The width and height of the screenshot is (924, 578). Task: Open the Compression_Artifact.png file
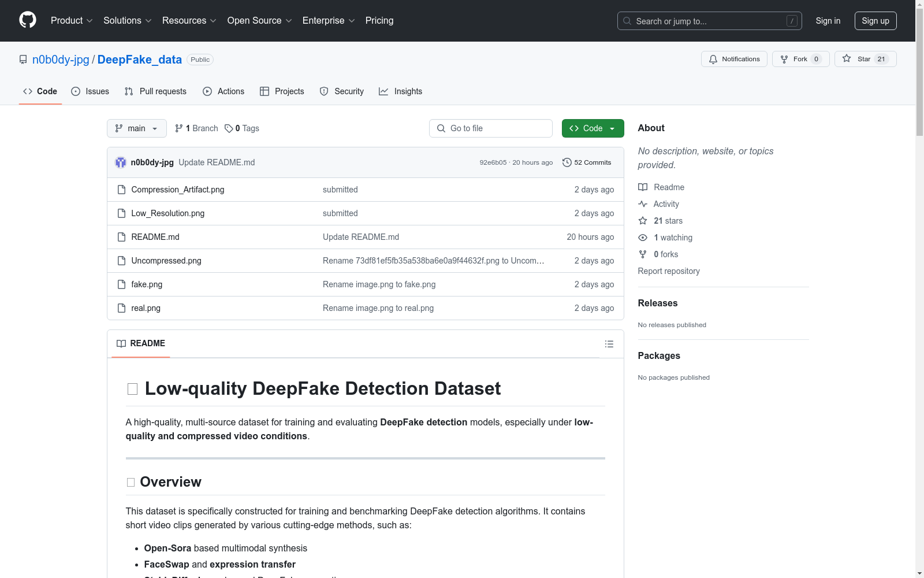click(178, 190)
